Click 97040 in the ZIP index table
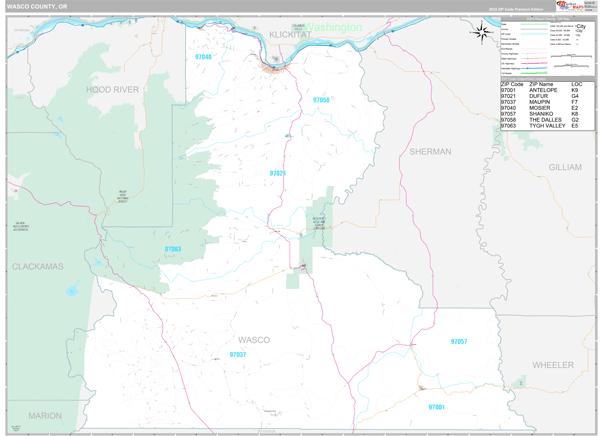 pos(508,108)
